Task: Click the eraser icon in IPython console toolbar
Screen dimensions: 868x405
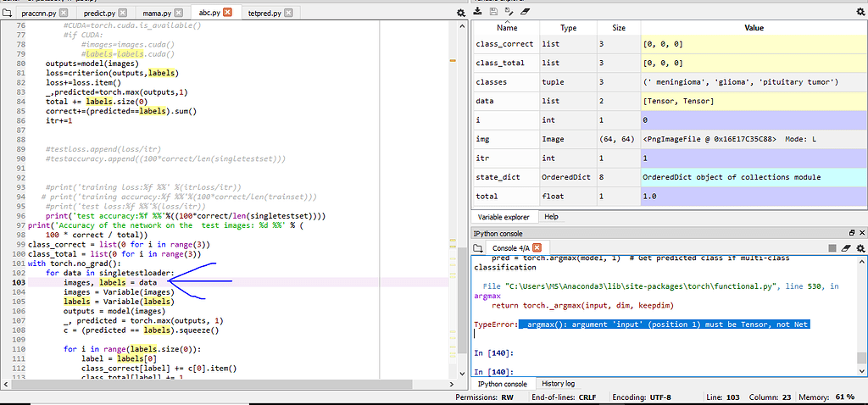Action: pos(844,248)
